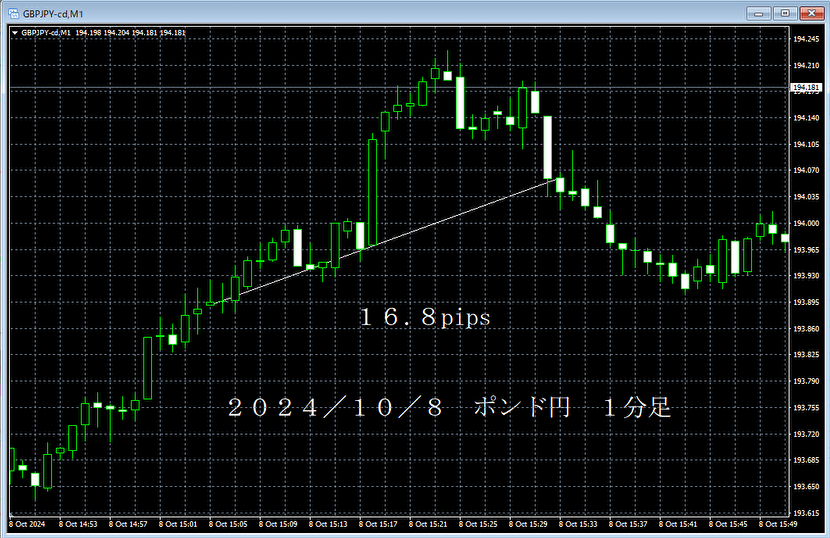This screenshot has height=538, width=830.
Task: Click the tall bullish candle at 15:17
Action: pos(373,192)
